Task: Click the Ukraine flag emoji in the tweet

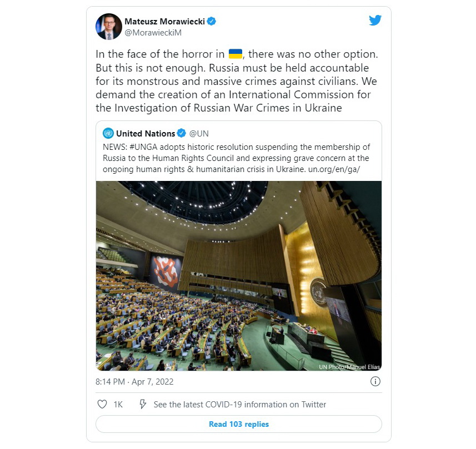Action: tap(236, 54)
